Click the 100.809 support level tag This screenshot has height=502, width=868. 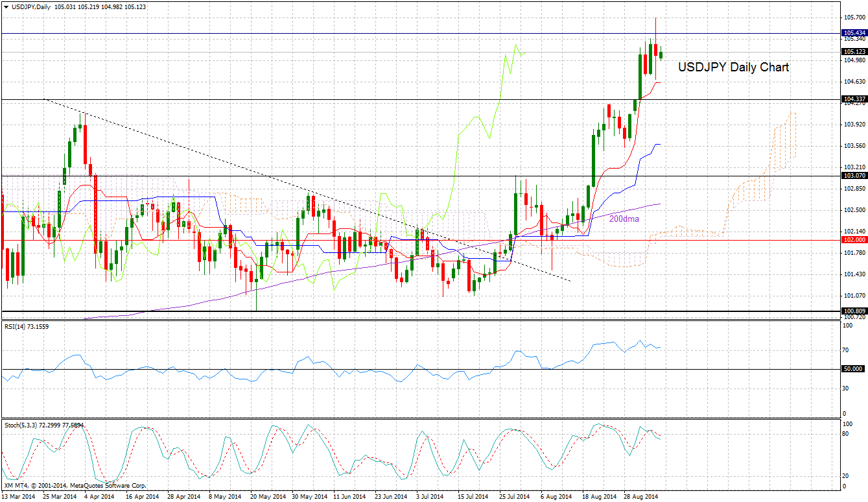coord(854,311)
